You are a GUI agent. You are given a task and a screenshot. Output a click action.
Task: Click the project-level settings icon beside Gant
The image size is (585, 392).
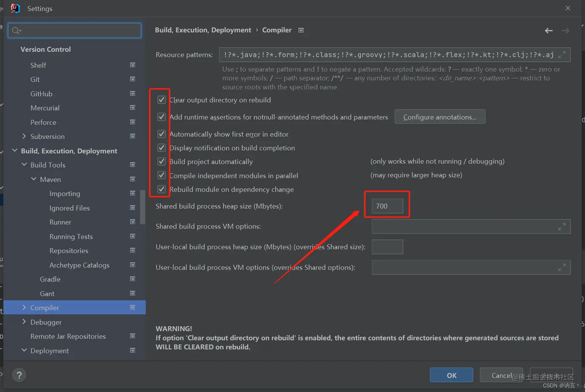(x=133, y=293)
